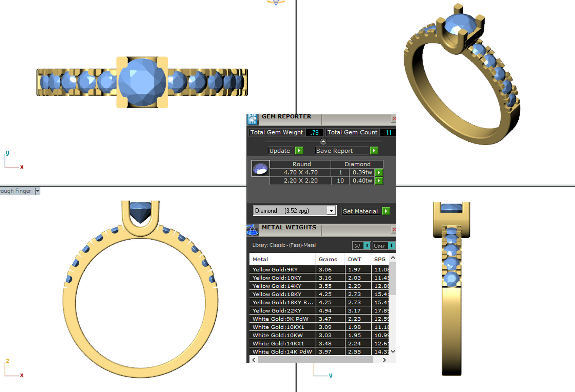
Task: Click the Metal Weights scale icon
Action: click(252, 230)
